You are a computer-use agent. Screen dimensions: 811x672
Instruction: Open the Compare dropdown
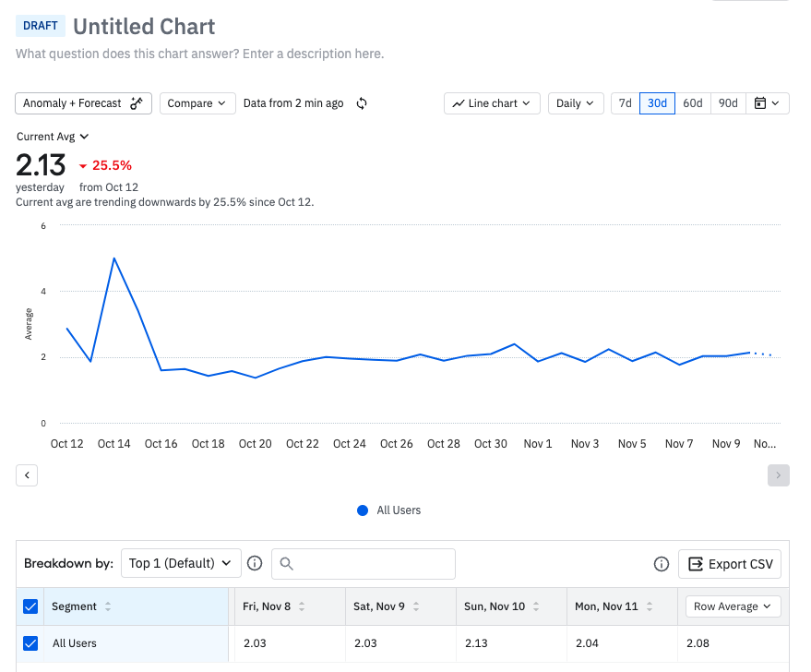pos(197,103)
